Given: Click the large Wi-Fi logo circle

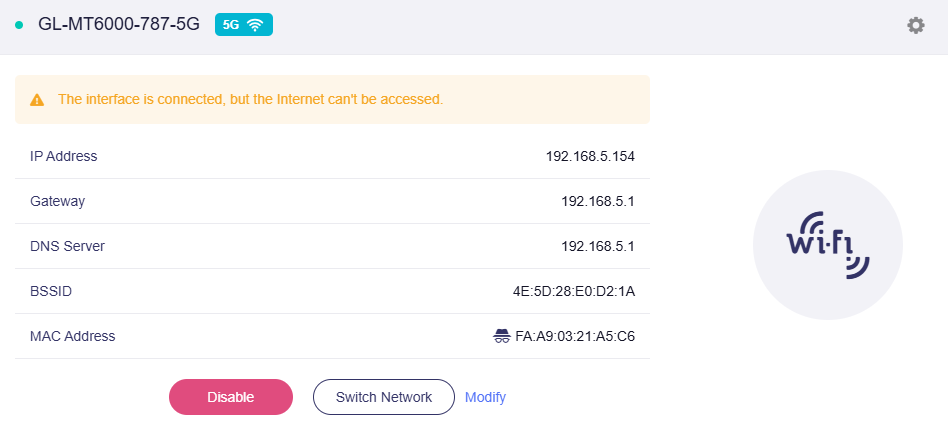Looking at the screenshot, I should 827,245.
